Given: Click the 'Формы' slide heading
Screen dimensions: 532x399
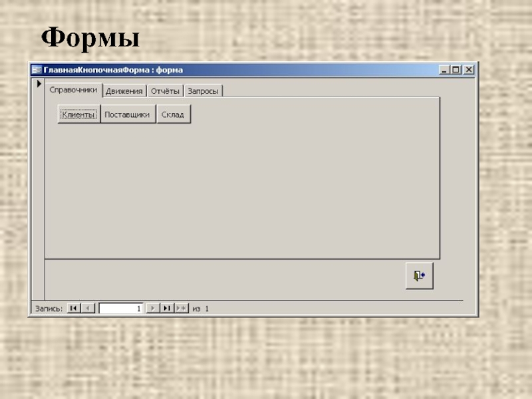Looking at the screenshot, I should click(90, 38).
